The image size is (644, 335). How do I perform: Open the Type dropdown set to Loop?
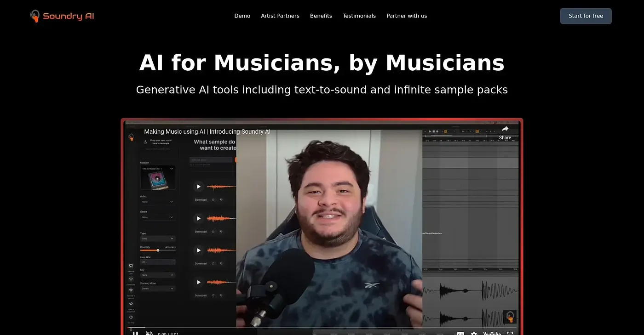pos(157,238)
